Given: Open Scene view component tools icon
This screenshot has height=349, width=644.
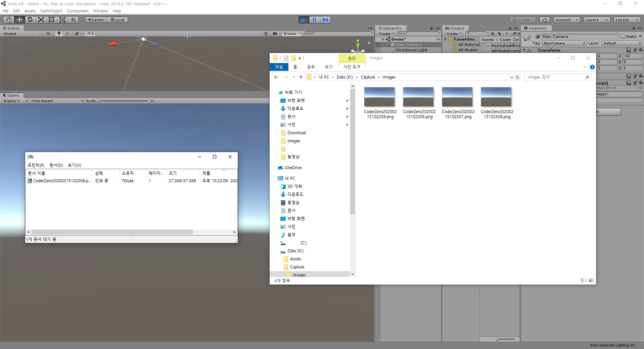Looking at the screenshot, I should click(x=266, y=34).
